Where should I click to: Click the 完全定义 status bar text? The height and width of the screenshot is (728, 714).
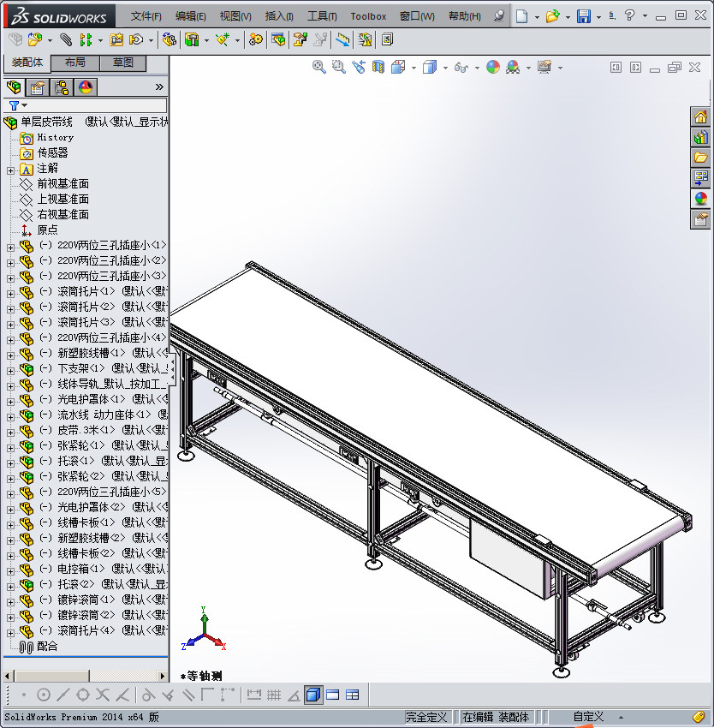426,717
